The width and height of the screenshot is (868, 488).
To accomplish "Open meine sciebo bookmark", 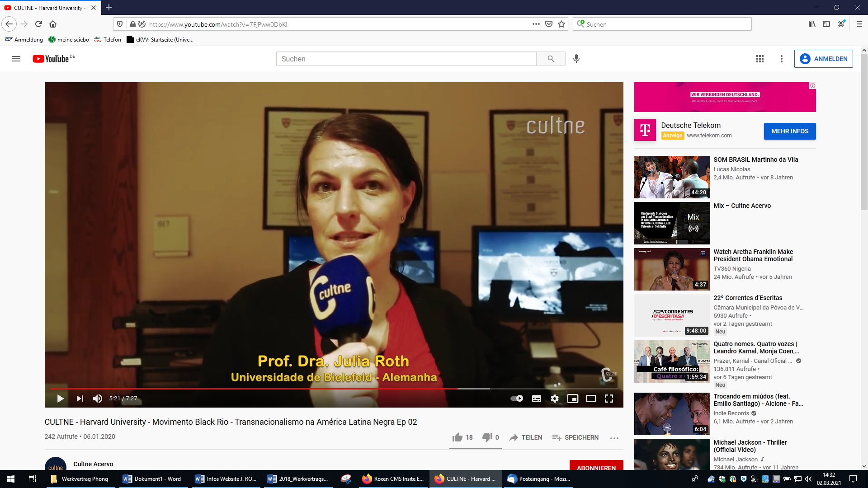I will (x=69, y=40).
